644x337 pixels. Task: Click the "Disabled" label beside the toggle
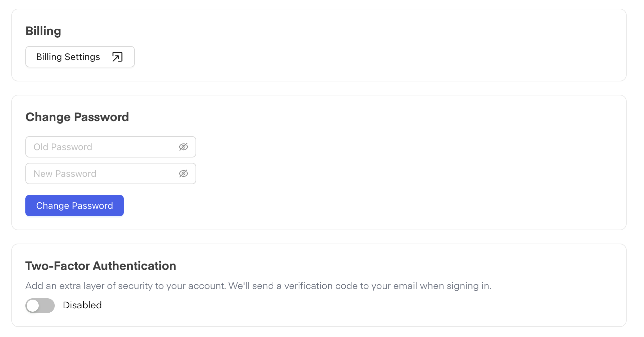(82, 305)
